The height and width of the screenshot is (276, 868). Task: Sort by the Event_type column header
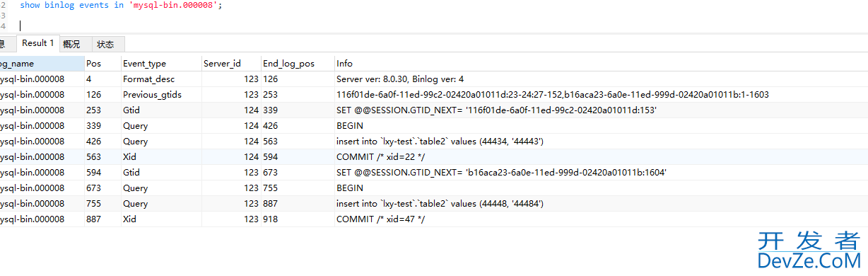(x=161, y=64)
